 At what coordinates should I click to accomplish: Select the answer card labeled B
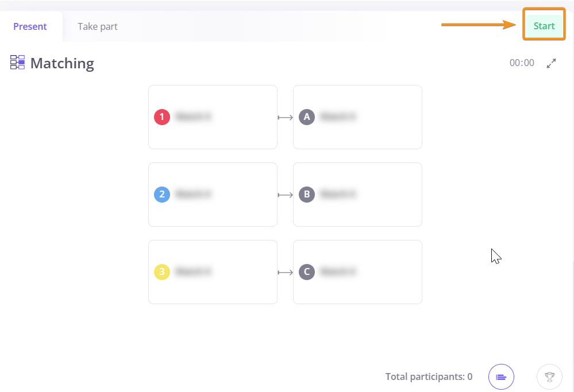click(x=357, y=195)
